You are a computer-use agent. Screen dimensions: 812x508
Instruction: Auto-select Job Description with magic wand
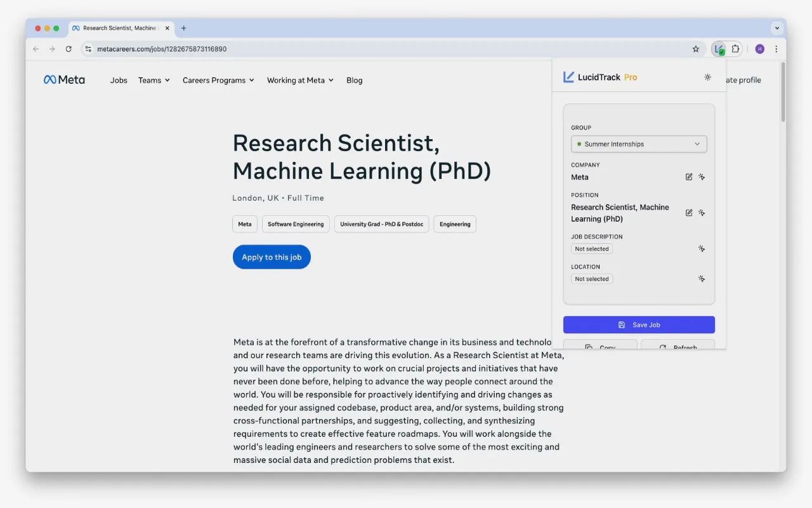pyautogui.click(x=702, y=249)
